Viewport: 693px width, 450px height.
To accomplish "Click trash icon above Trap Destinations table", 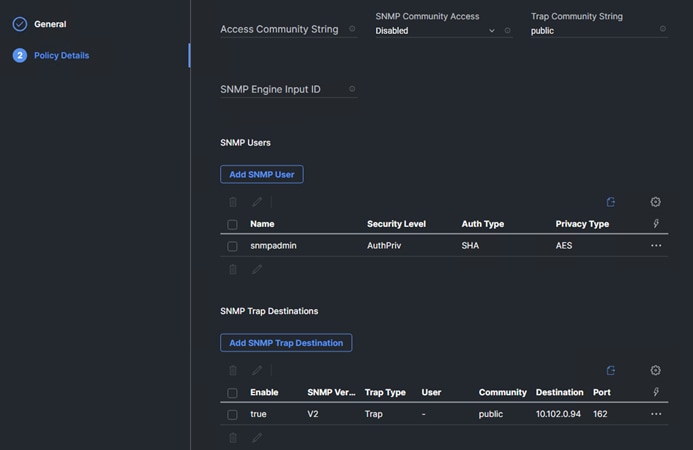I will 233,370.
